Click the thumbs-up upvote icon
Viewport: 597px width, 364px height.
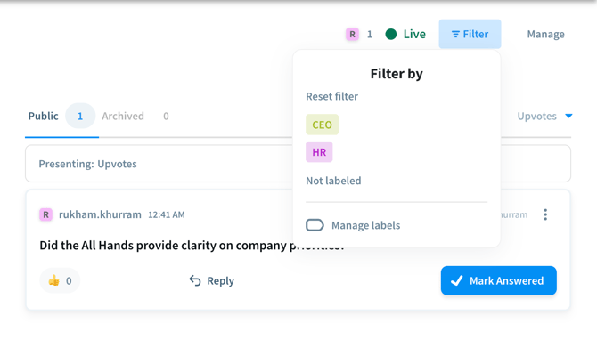click(x=53, y=280)
